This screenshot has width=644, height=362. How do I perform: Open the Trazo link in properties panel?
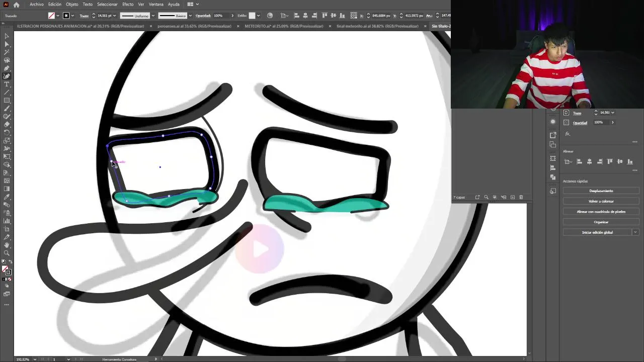(577, 113)
